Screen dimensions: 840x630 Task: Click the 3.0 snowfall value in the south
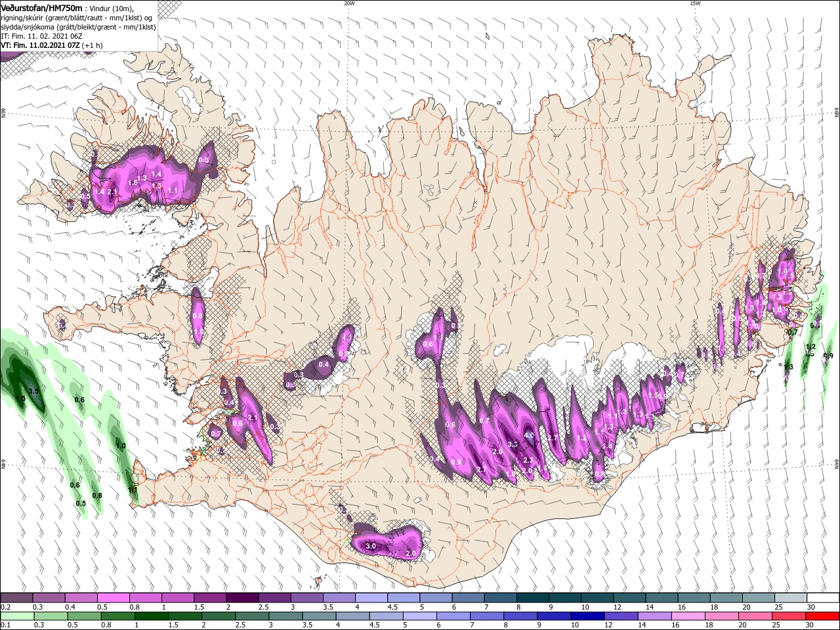pos(371,546)
